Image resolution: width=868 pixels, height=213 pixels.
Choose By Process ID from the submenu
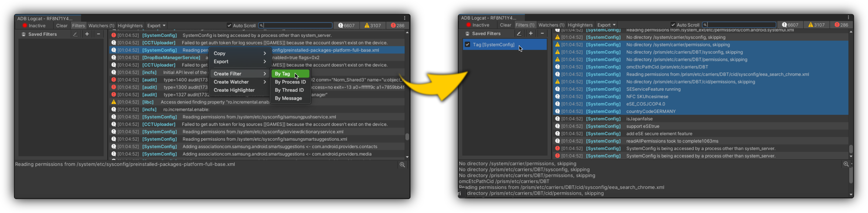point(290,82)
